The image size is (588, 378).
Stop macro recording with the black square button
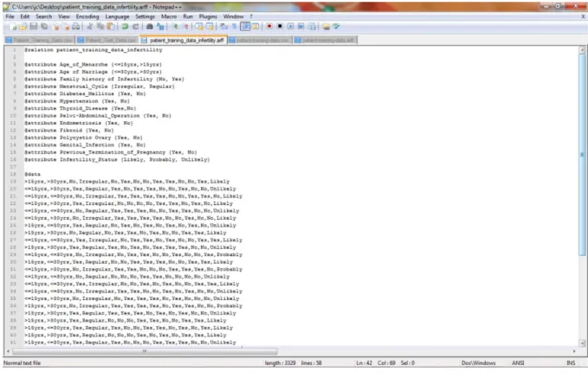pyautogui.click(x=280, y=27)
